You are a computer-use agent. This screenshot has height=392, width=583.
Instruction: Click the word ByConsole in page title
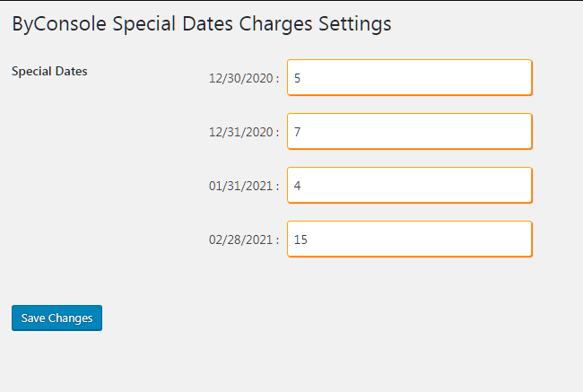pyautogui.click(x=59, y=24)
